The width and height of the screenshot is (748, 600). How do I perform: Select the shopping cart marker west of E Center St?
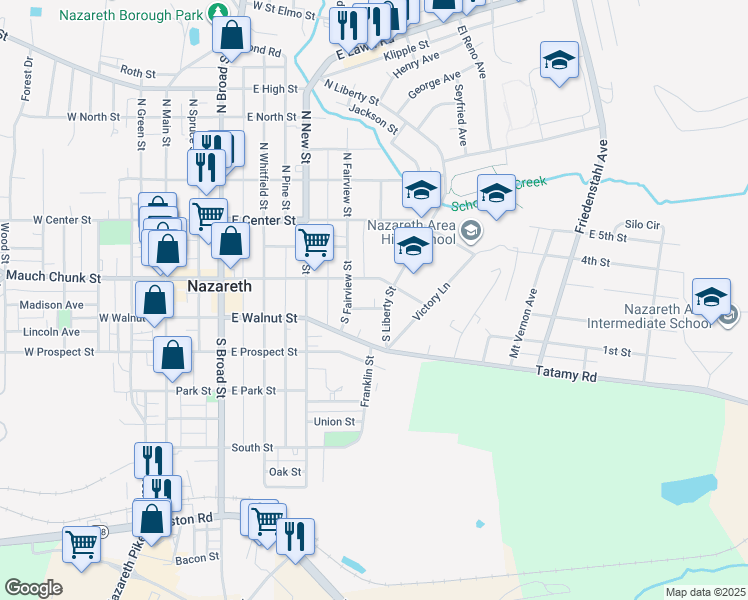208,217
